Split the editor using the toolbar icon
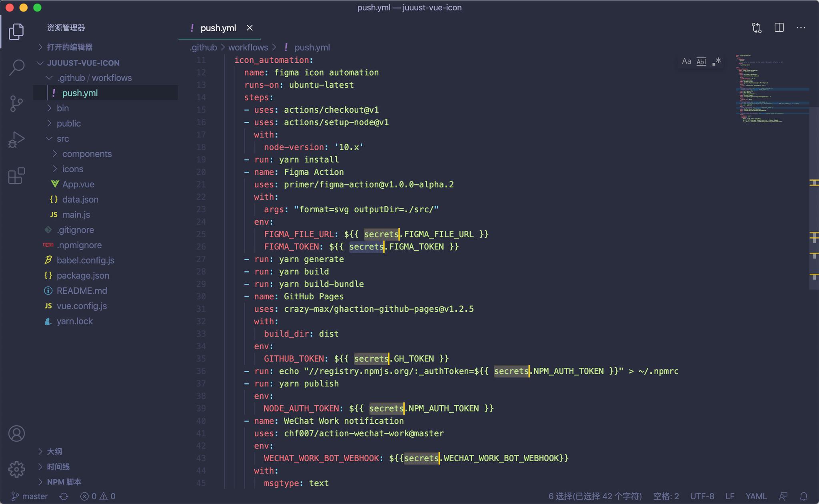Screen dimensions: 819x504 click(779, 27)
